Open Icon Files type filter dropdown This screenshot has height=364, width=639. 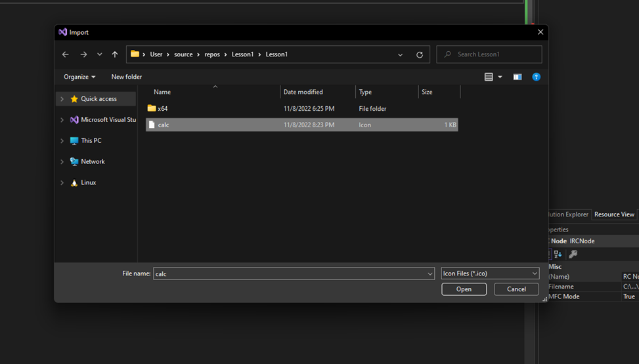(490, 273)
